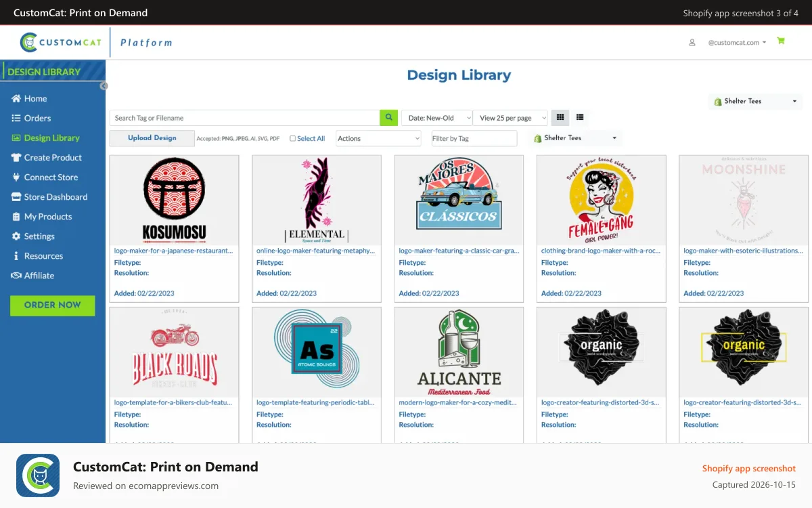Switch to list view icon
This screenshot has height=508, width=812.
[x=580, y=118]
